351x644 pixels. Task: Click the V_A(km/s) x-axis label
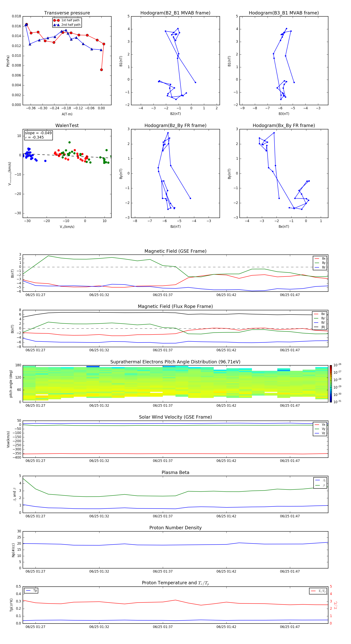[x=67, y=227]
